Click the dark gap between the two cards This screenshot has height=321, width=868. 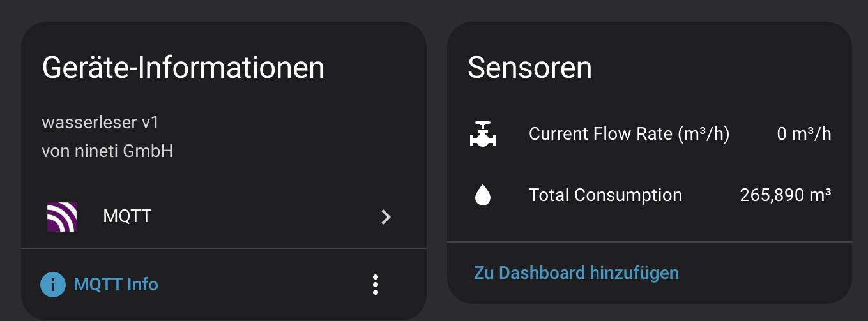(x=437, y=160)
